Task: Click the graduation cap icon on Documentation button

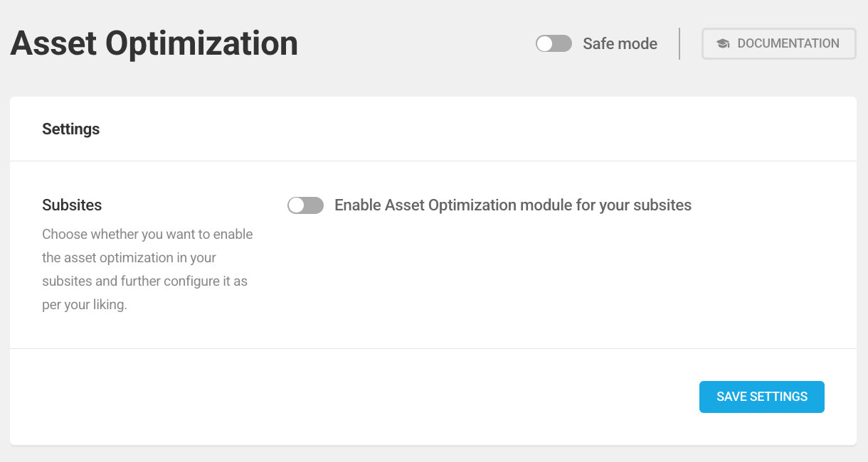Action: pos(723,43)
